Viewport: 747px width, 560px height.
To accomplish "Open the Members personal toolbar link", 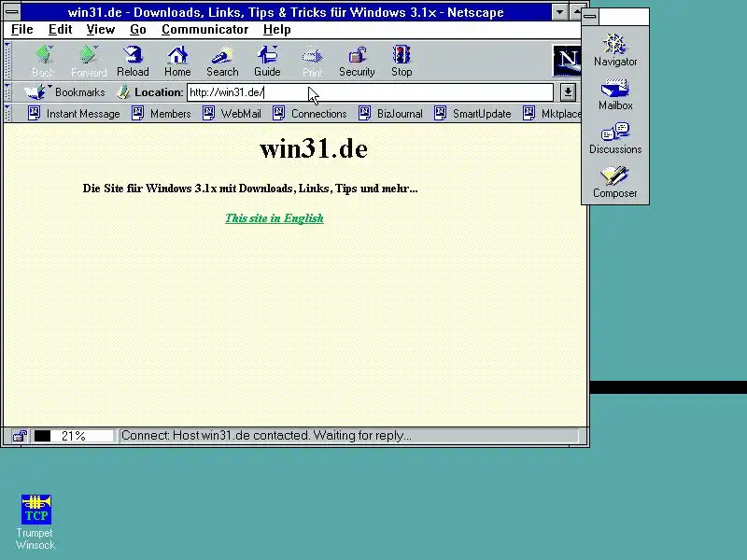I will tap(162, 114).
